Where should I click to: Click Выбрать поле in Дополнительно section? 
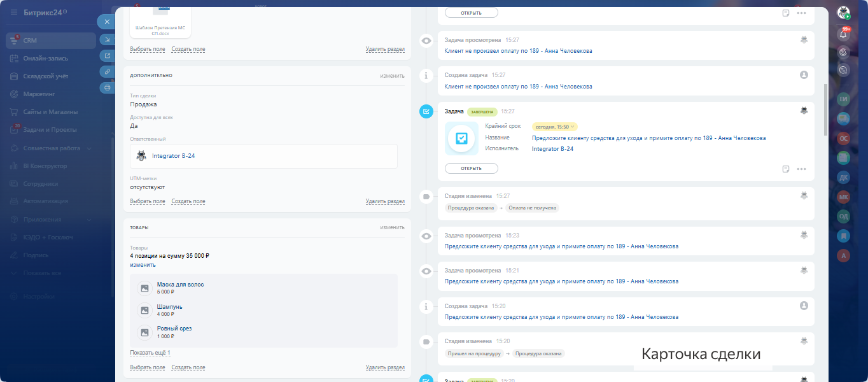click(x=148, y=201)
